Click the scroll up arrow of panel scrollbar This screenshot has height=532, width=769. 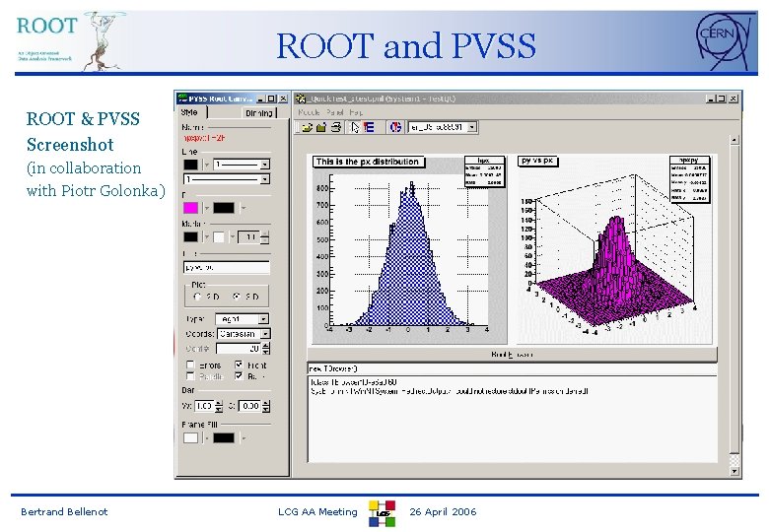pyautogui.click(x=734, y=140)
